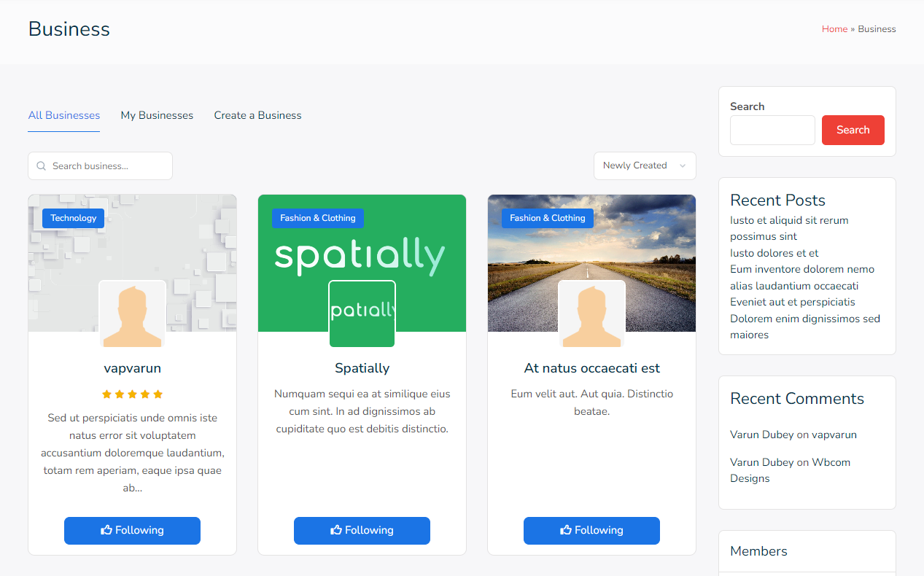
Task: Click avatar of At natus occaecati est
Action: pyautogui.click(x=591, y=314)
